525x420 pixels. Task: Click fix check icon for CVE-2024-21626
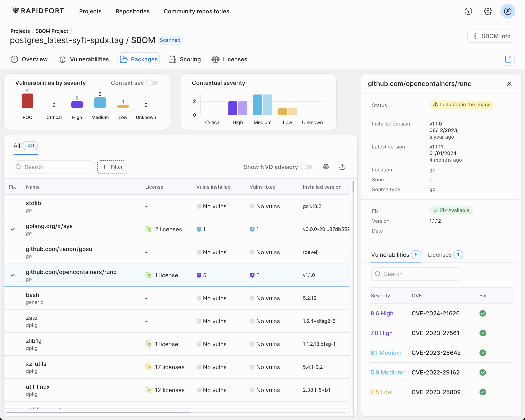483,313
